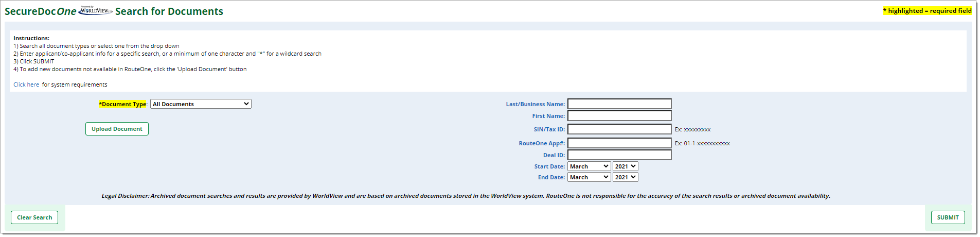Image resolution: width=980 pixels, height=237 pixels.
Task: Open the Start Date month dropdown
Action: tap(589, 166)
